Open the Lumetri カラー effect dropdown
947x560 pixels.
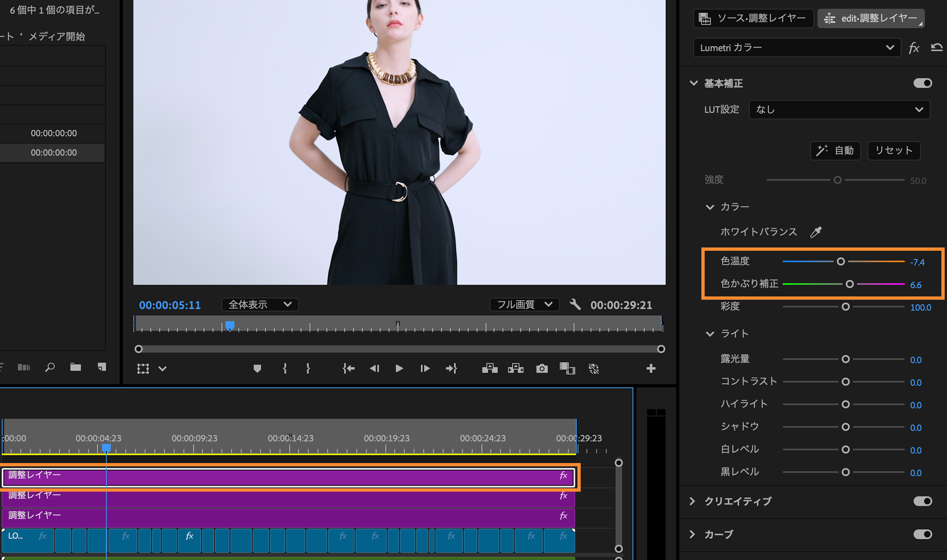(x=796, y=48)
